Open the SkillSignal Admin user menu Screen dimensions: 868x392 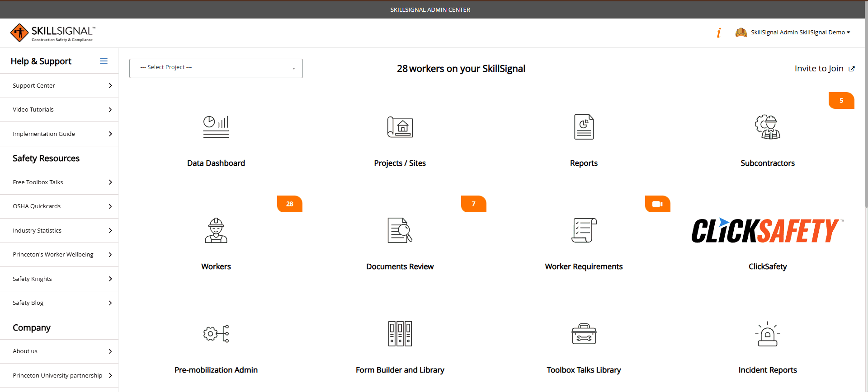(801, 33)
